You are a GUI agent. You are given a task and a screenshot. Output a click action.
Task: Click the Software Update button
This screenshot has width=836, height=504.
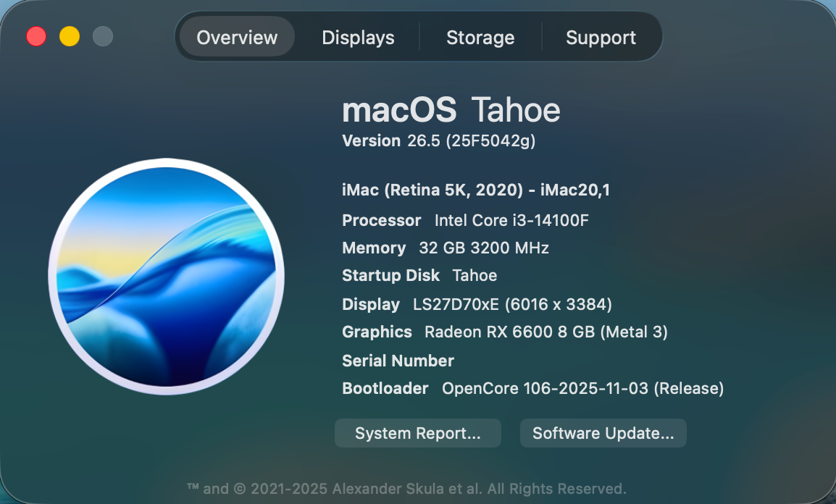(x=603, y=433)
